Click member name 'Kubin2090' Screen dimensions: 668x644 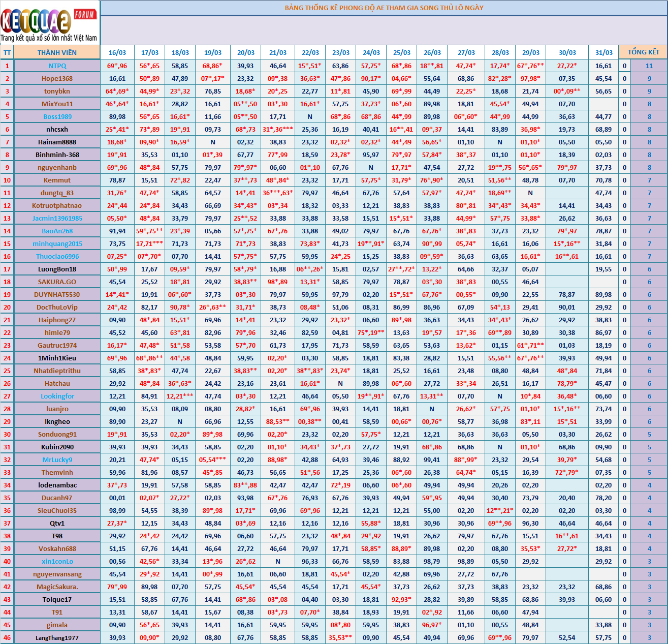[57, 447]
